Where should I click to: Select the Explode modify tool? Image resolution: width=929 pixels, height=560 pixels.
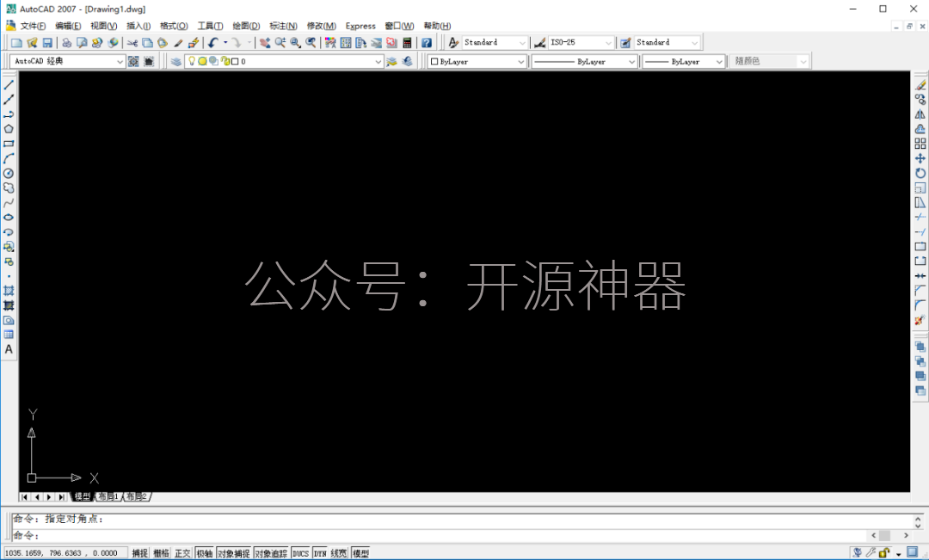(920, 320)
